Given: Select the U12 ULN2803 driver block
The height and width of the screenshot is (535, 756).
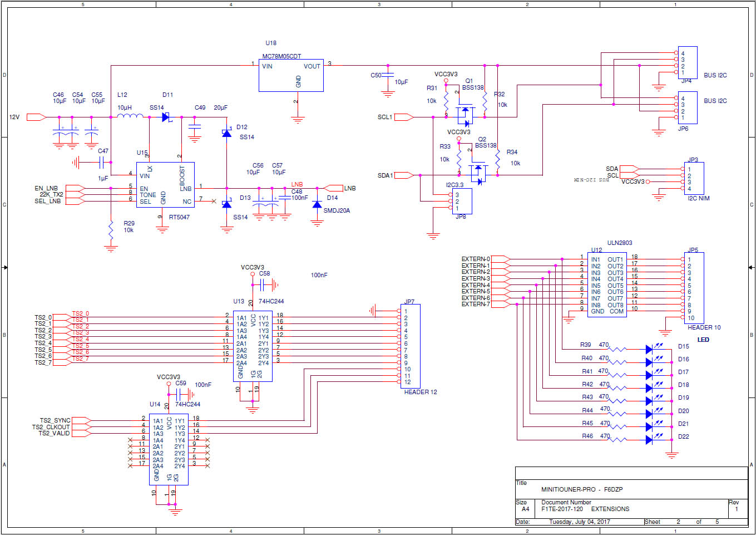Looking at the screenshot, I should click(606, 286).
